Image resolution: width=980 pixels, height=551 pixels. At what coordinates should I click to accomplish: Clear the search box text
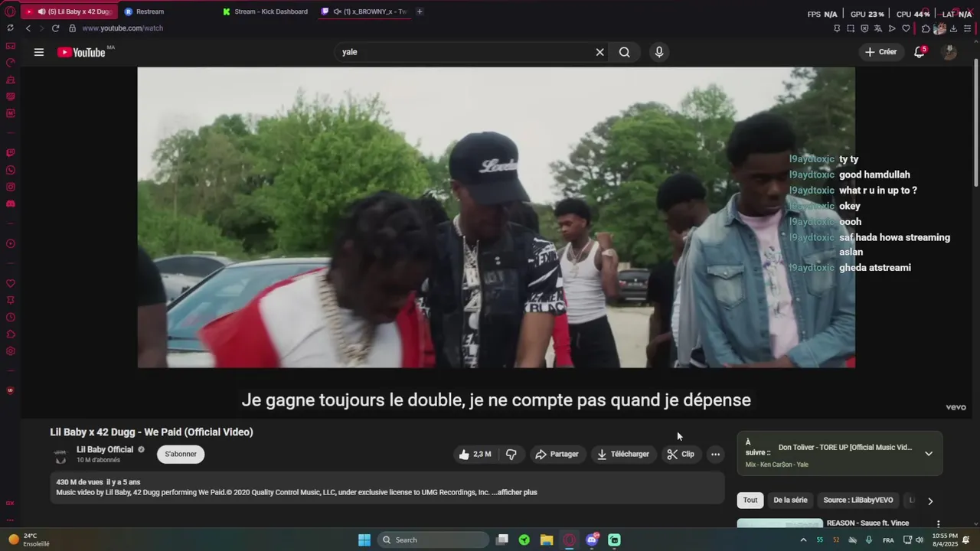(599, 52)
